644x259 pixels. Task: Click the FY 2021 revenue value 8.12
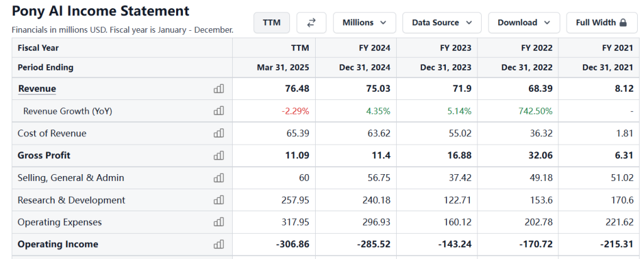pos(624,89)
